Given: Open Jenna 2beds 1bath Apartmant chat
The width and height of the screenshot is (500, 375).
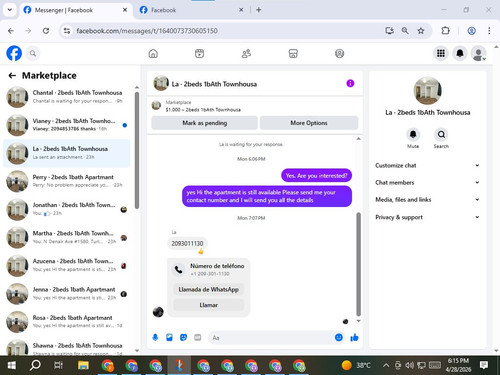Looking at the screenshot, I should (x=67, y=294).
